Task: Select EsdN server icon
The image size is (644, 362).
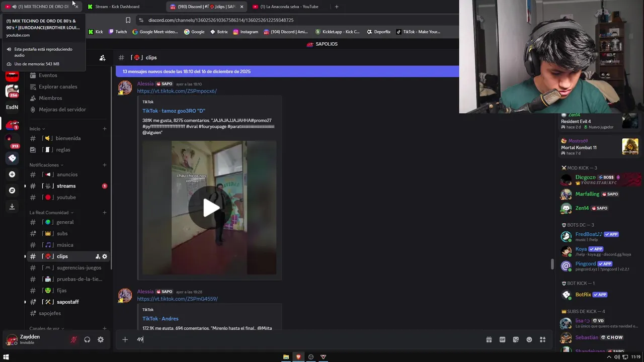Action: point(12,107)
